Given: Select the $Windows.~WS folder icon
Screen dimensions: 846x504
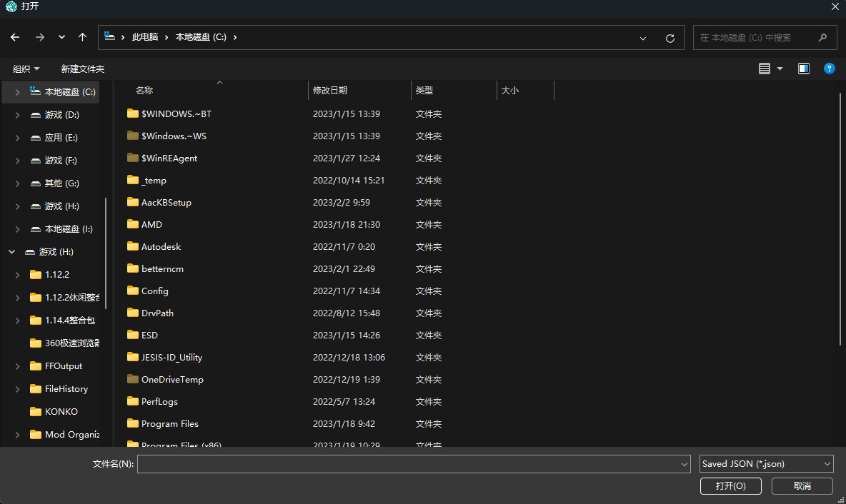Looking at the screenshot, I should pos(133,136).
